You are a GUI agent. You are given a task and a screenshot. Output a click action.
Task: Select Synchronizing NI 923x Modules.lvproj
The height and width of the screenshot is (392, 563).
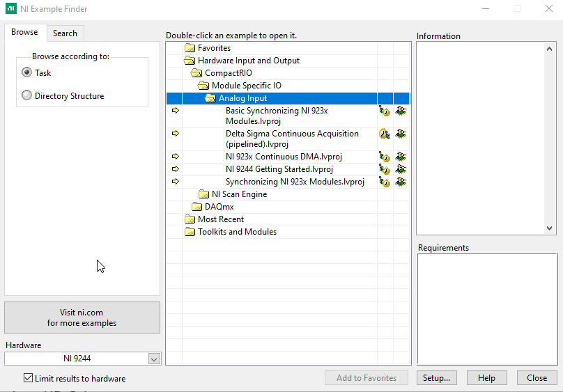coord(288,182)
